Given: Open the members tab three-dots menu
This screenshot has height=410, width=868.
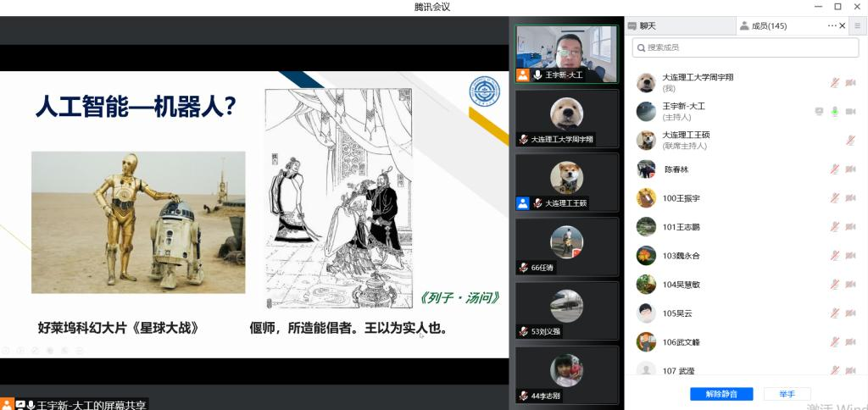Looking at the screenshot, I should (x=832, y=26).
